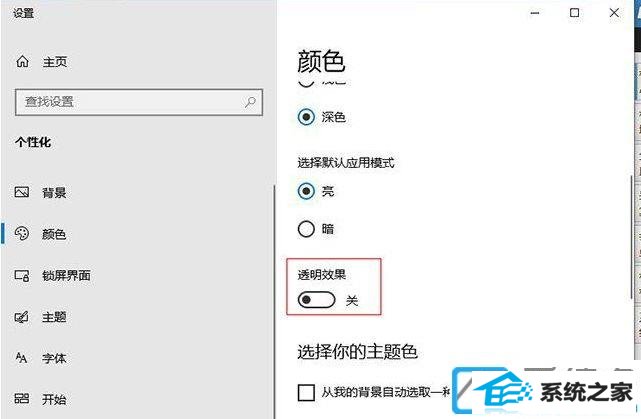The height and width of the screenshot is (419, 641).
Task: Go to 锁屏界面 settings page
Action: (66, 276)
